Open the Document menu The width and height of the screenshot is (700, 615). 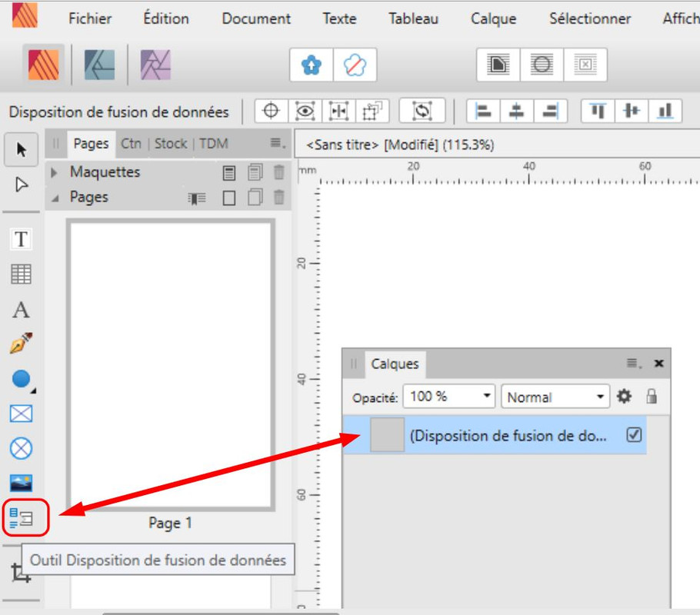click(256, 18)
